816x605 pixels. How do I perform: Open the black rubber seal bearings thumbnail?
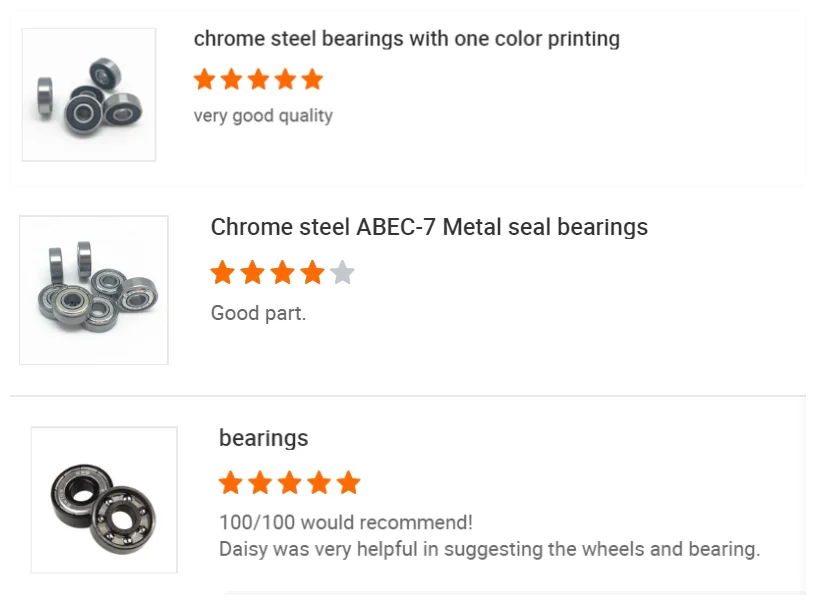pyautogui.click(x=89, y=95)
